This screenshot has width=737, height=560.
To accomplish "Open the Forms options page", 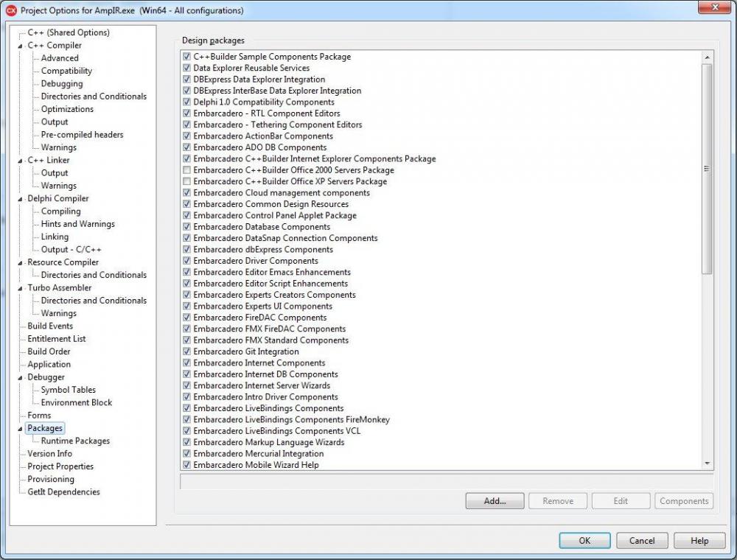I will click(x=39, y=416).
